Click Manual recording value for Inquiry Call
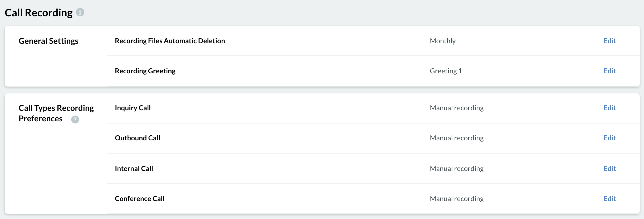 (x=457, y=108)
